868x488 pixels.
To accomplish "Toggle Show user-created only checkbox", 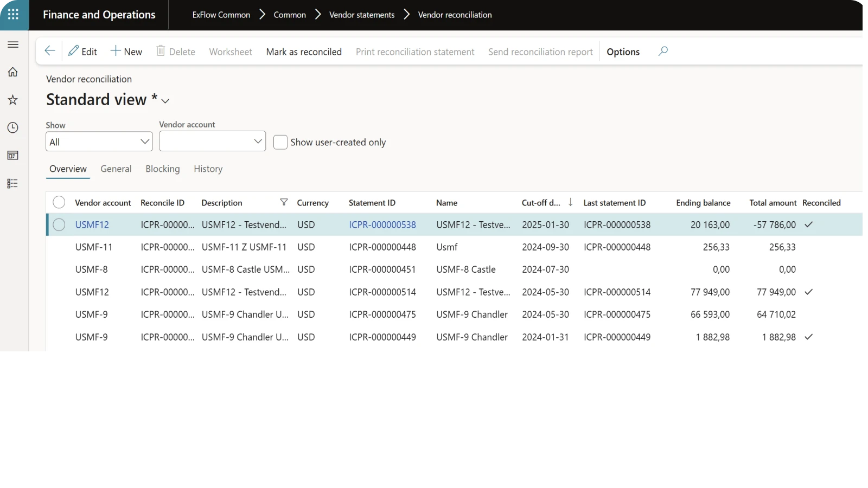I will coord(280,142).
